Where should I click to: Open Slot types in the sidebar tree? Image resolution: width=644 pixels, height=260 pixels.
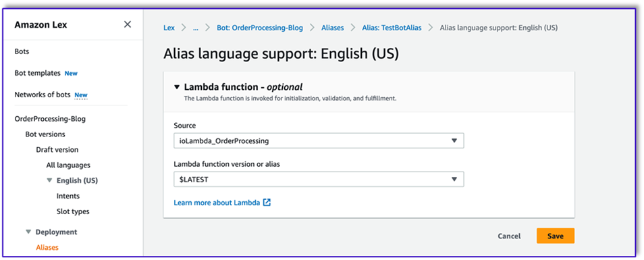tap(73, 211)
